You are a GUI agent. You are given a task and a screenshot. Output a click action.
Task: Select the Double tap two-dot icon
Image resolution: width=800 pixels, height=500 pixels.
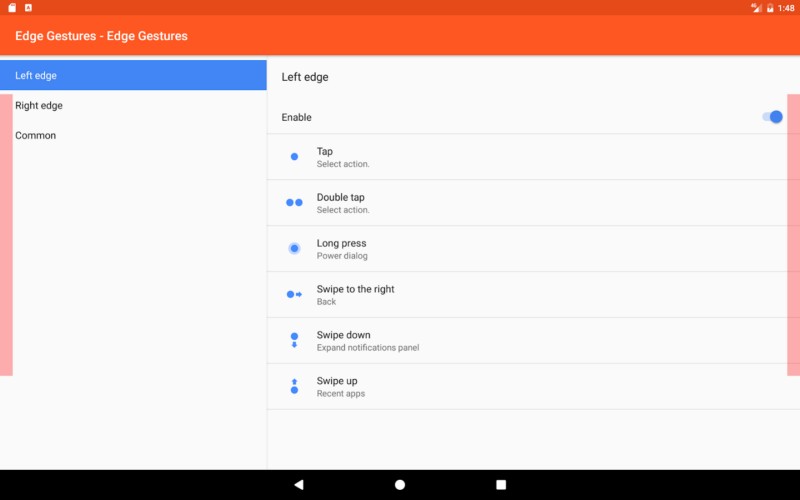[294, 203]
